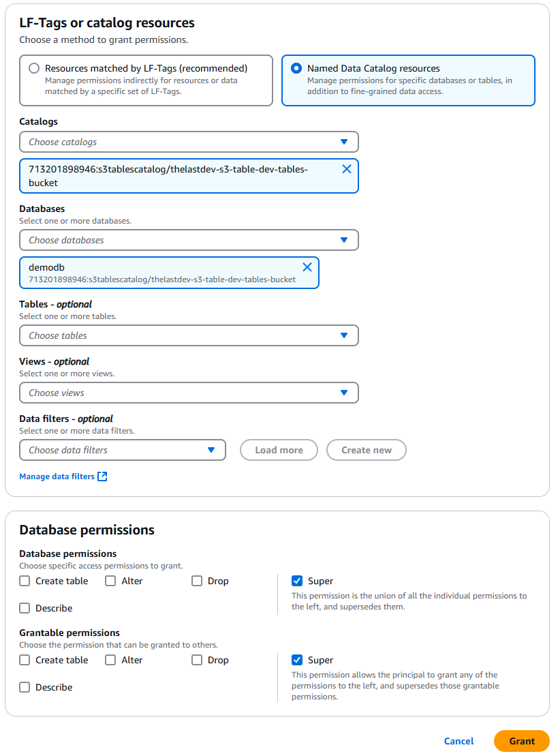Viewport: 558px width, 756px height.
Task: Uncheck Super under Grantable permissions
Action: [x=297, y=660]
